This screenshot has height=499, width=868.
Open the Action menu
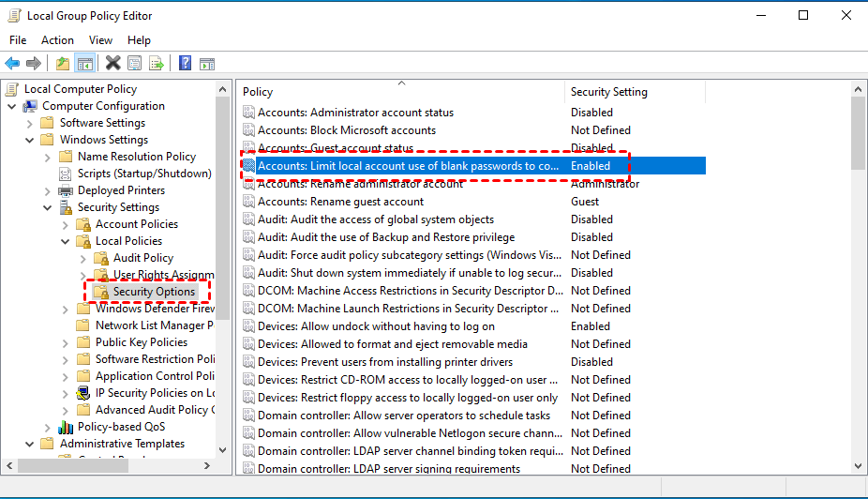coord(57,40)
